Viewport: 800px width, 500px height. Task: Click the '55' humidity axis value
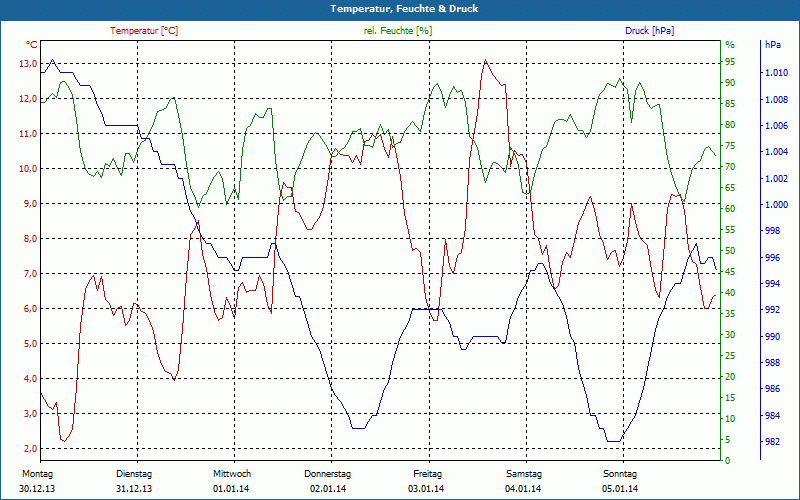[x=730, y=230]
